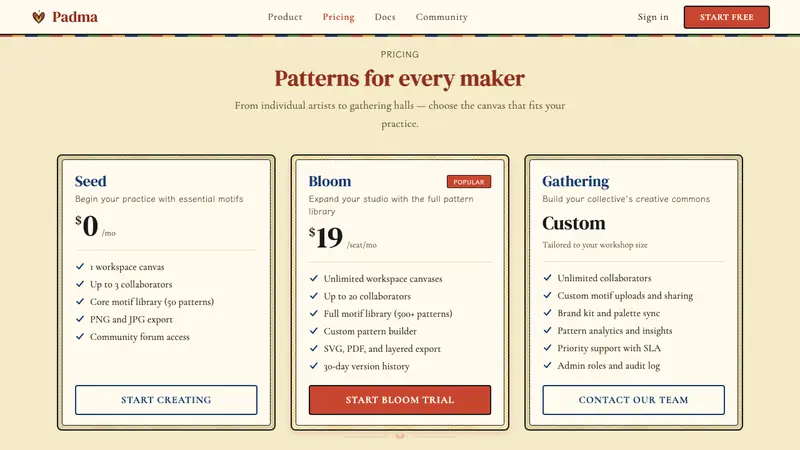Image resolution: width=800 pixels, height=450 pixels.
Task: Click the Gathering plan title
Action: pyautogui.click(x=576, y=181)
